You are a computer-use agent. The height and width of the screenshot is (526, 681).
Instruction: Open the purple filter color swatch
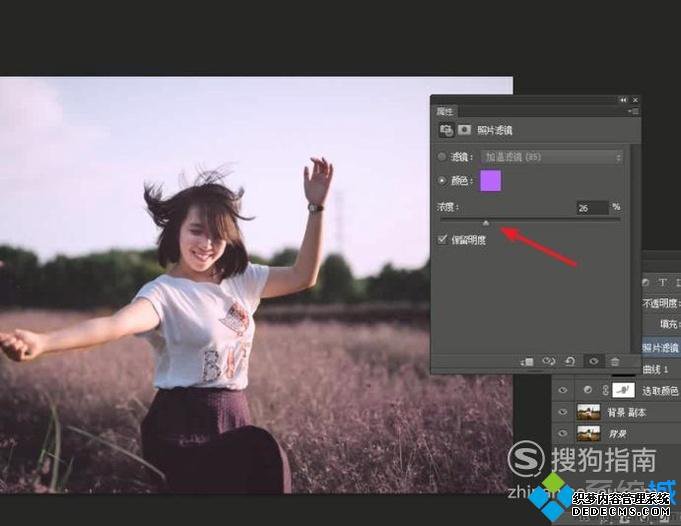pos(490,181)
